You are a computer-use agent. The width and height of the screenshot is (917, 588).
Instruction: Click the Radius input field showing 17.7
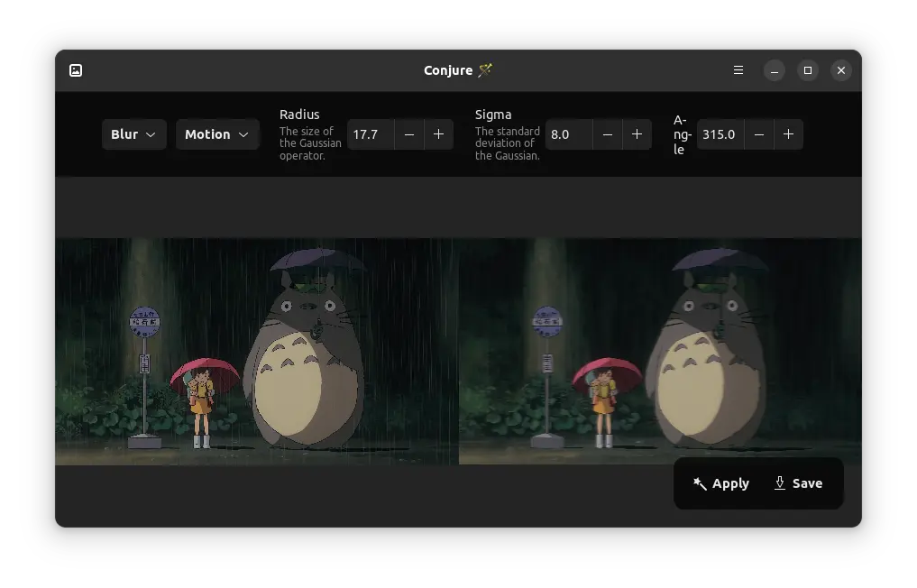point(370,134)
